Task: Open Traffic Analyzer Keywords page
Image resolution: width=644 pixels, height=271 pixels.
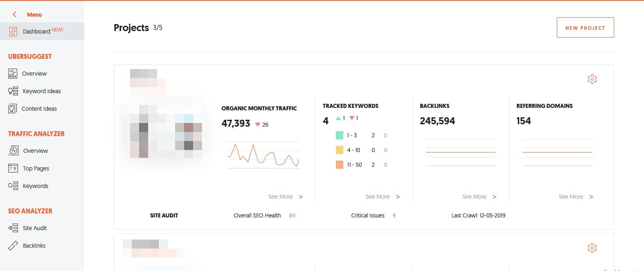Action: pos(36,186)
